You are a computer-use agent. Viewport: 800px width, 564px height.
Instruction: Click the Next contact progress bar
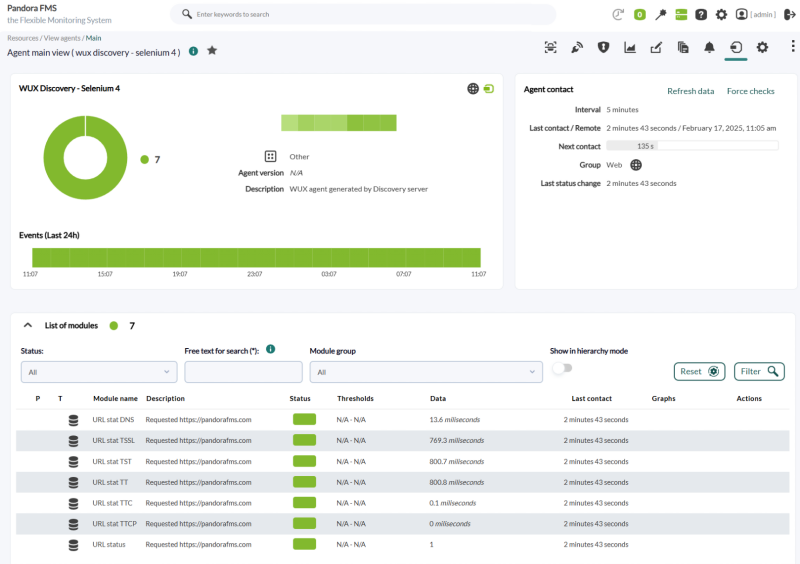point(692,146)
